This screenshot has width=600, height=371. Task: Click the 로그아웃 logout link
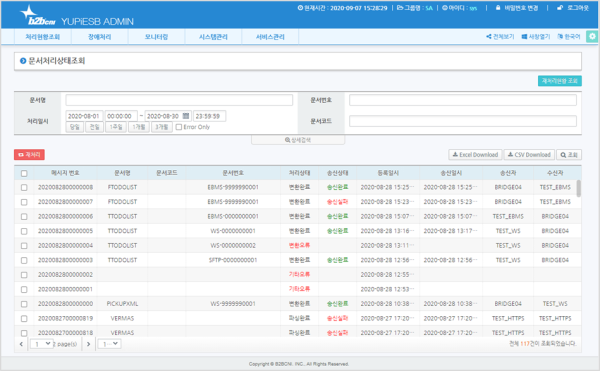point(573,8)
